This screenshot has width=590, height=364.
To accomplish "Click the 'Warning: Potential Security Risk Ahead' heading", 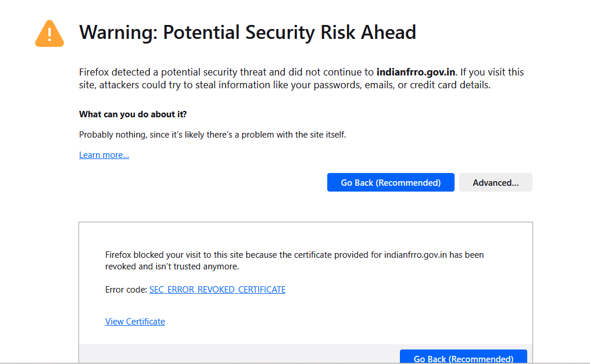I will 248,33.
